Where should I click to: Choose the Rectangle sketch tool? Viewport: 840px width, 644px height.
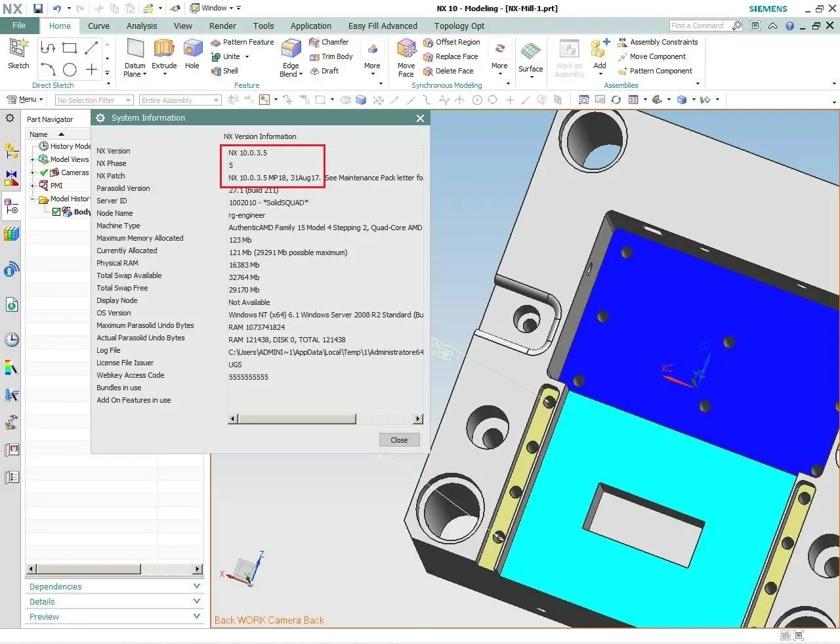point(70,48)
